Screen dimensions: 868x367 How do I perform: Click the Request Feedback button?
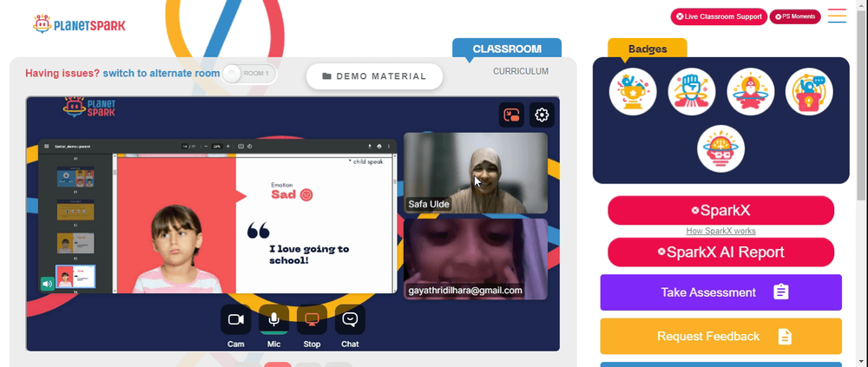tap(720, 336)
